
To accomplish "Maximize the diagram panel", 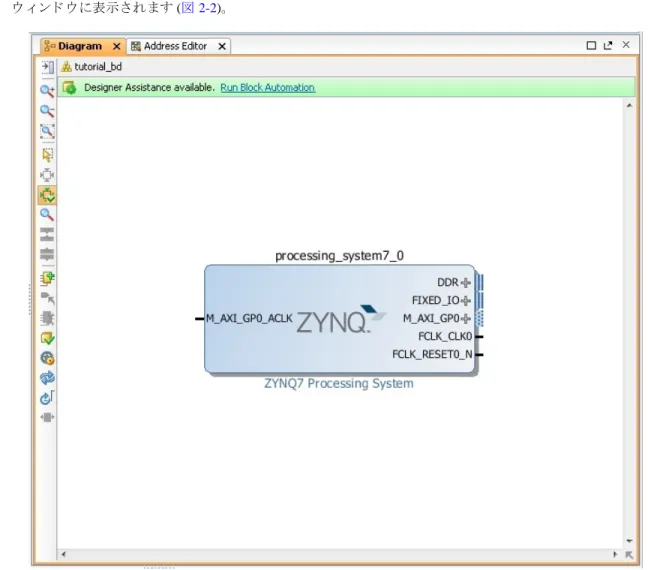I will [591, 45].
